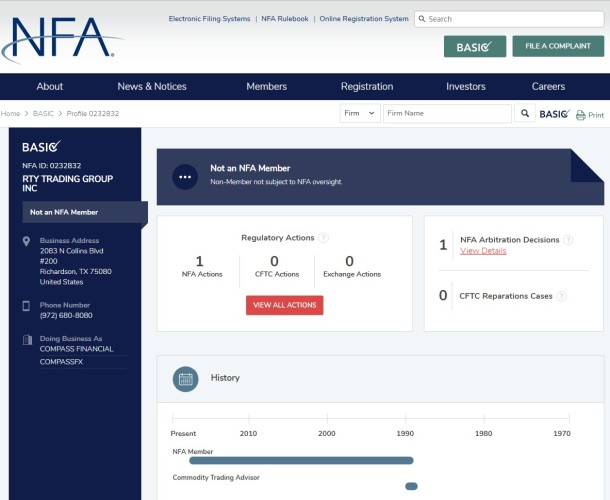Click the phone number (972) 680-8080
This screenshot has height=500, width=610.
coord(66,316)
